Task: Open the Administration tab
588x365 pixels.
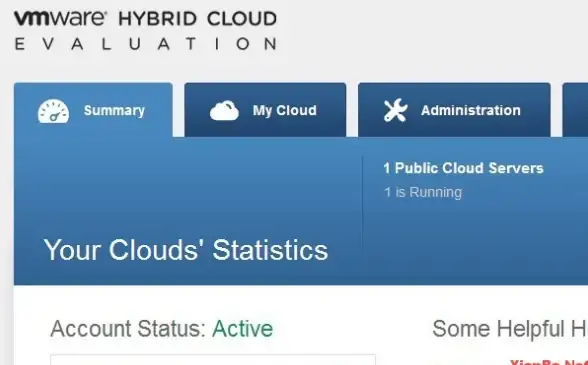Action: (x=454, y=110)
